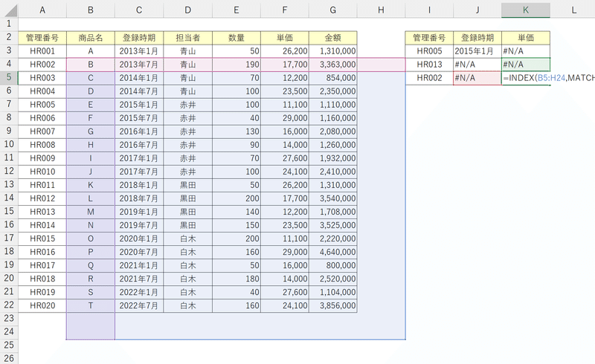Image resolution: width=595 pixels, height=364 pixels.
Task: Click the 数量 header cell
Action: pos(237,38)
